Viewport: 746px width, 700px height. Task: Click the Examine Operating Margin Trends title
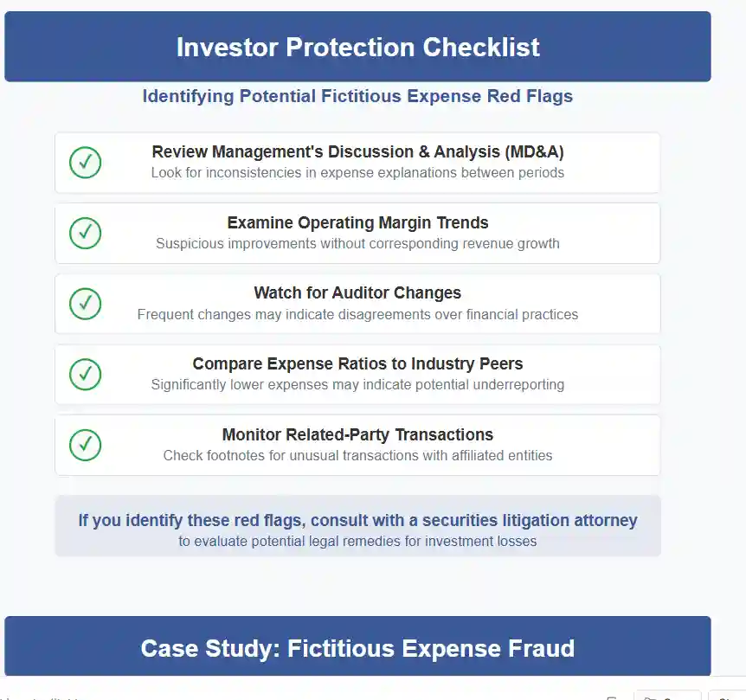tap(357, 223)
